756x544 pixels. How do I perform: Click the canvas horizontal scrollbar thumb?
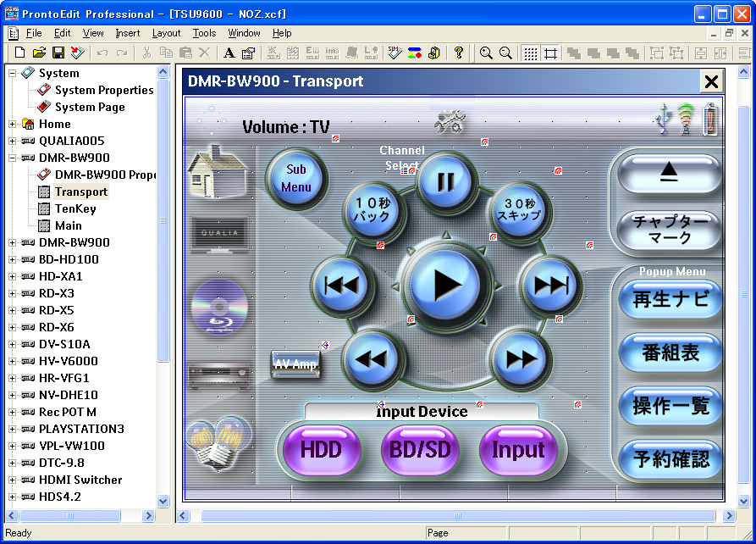click(457, 515)
